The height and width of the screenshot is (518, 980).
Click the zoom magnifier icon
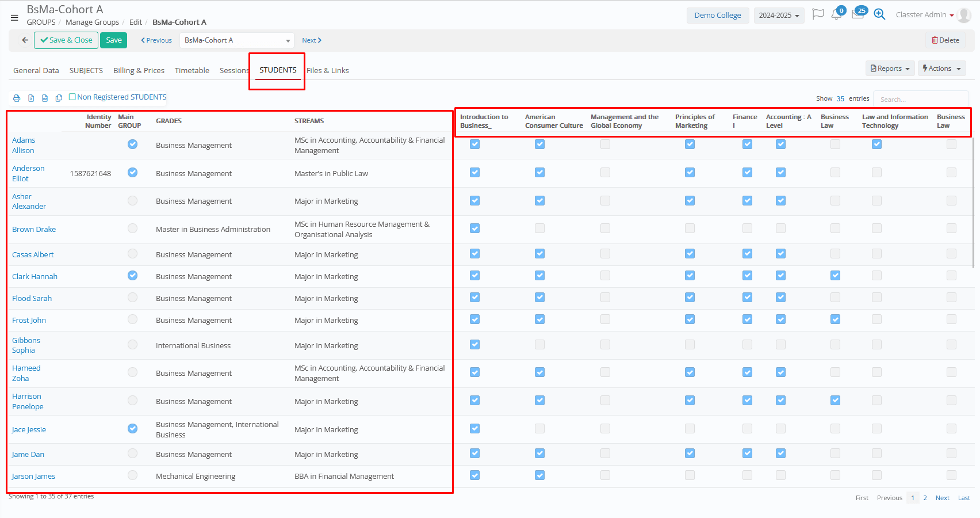click(879, 14)
